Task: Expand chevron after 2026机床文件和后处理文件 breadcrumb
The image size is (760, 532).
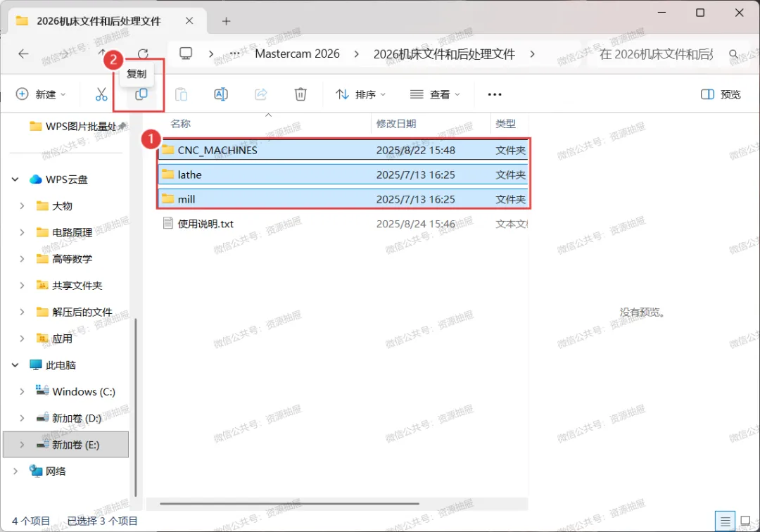Action: [x=532, y=53]
